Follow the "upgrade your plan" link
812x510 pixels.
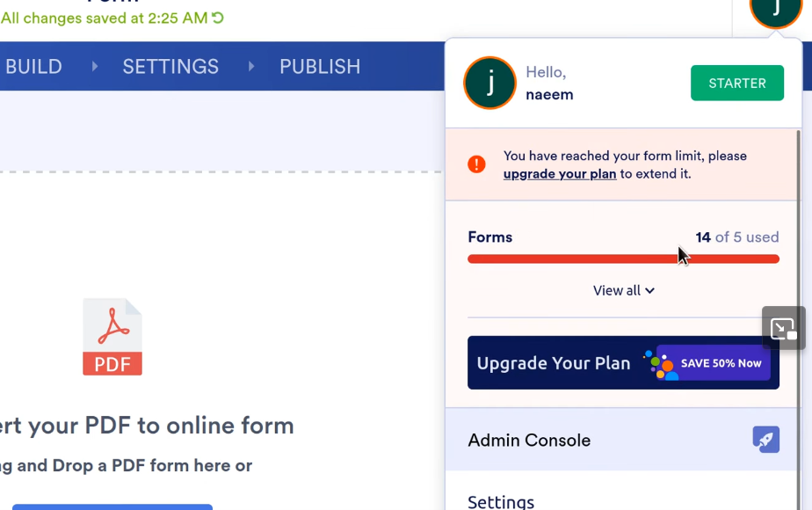tap(560, 174)
